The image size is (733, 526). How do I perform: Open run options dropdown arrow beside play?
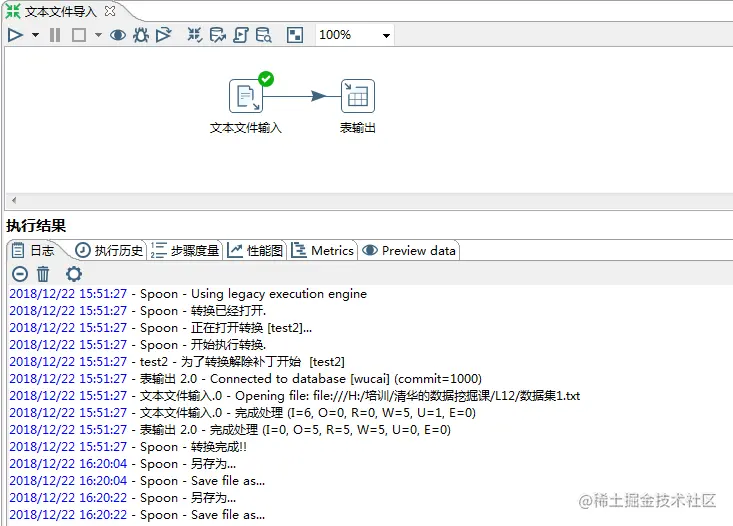(36, 35)
